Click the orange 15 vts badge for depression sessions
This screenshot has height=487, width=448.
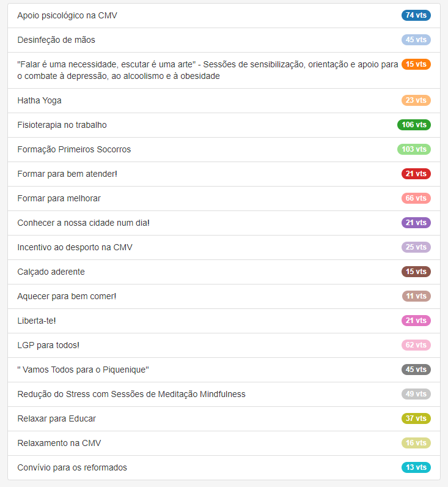pos(416,64)
